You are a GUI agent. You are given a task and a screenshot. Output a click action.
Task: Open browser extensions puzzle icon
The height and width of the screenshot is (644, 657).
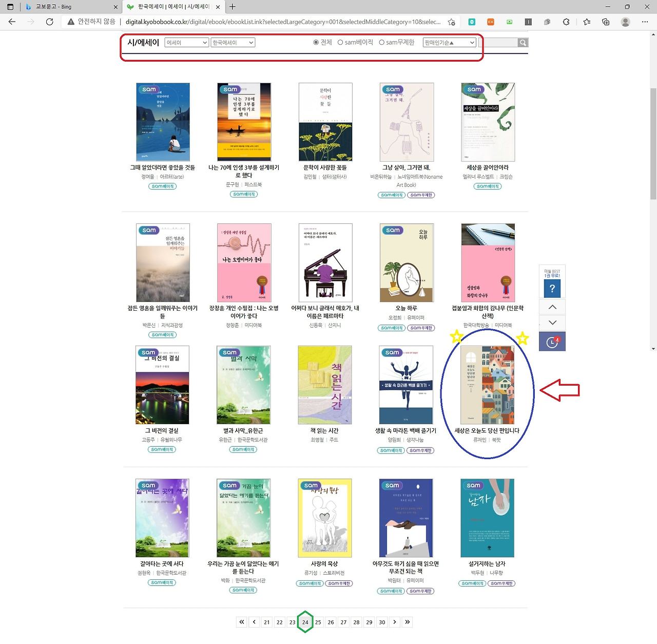tap(566, 22)
